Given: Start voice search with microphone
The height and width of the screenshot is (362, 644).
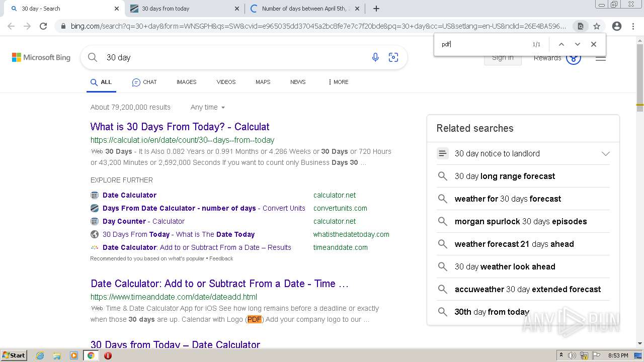Looking at the screenshot, I should tap(375, 57).
